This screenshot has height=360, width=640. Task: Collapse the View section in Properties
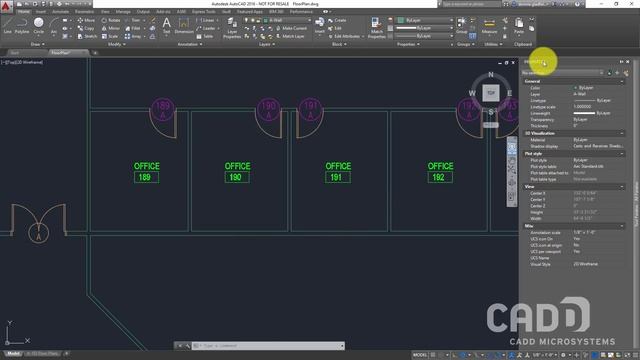(622, 187)
